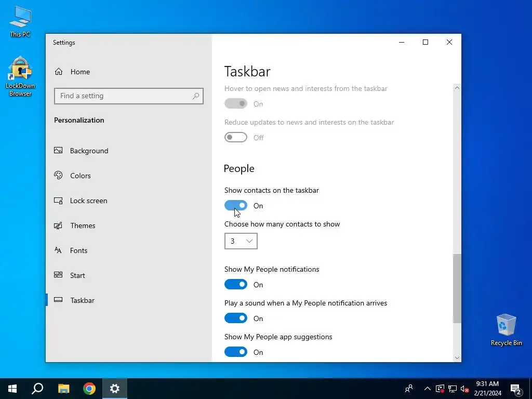Go to Themes settings
This screenshot has height=399, width=532.
coord(83,225)
